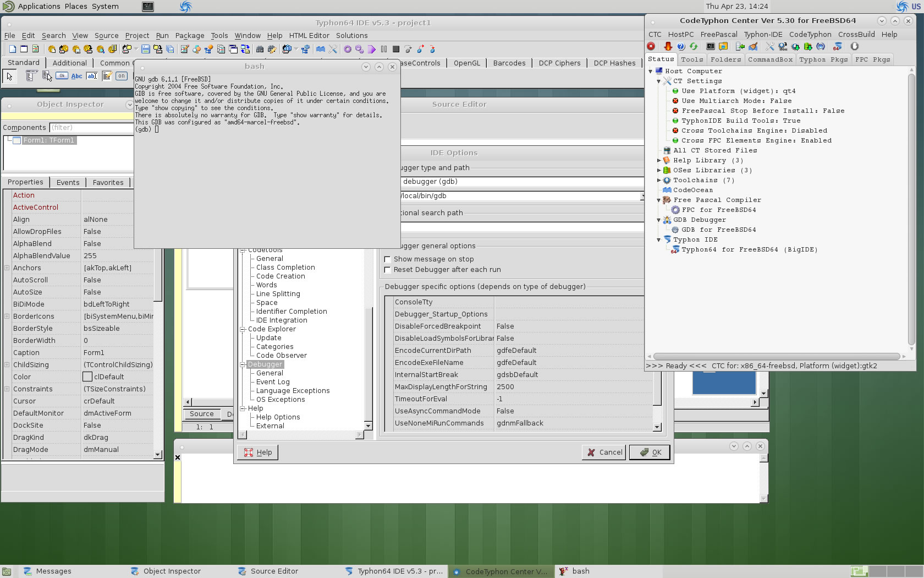Select the TButton (Ok) palette component
Image resolution: width=924 pixels, height=578 pixels.
[x=62, y=76]
